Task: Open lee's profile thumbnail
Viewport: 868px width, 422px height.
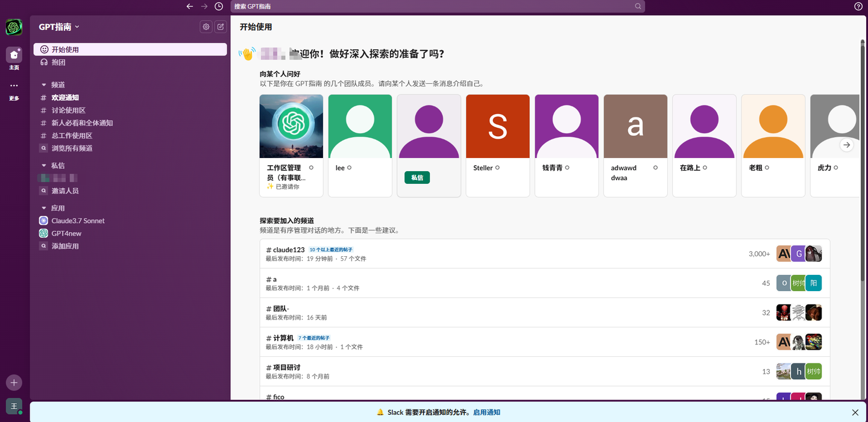Action: tap(360, 126)
